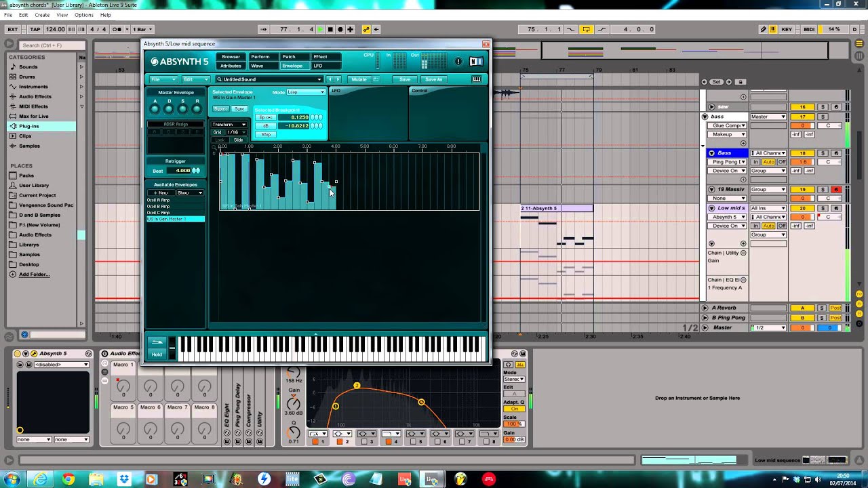
Task: Click New envelope button
Action: pyautogui.click(x=161, y=193)
